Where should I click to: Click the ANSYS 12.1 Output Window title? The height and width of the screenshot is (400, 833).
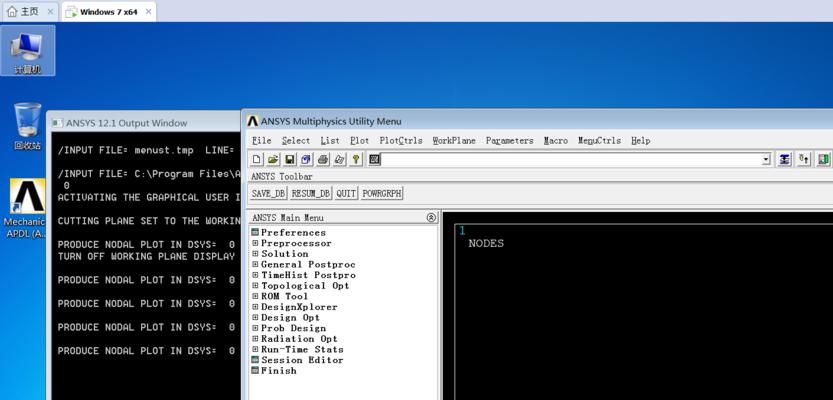[x=126, y=123]
